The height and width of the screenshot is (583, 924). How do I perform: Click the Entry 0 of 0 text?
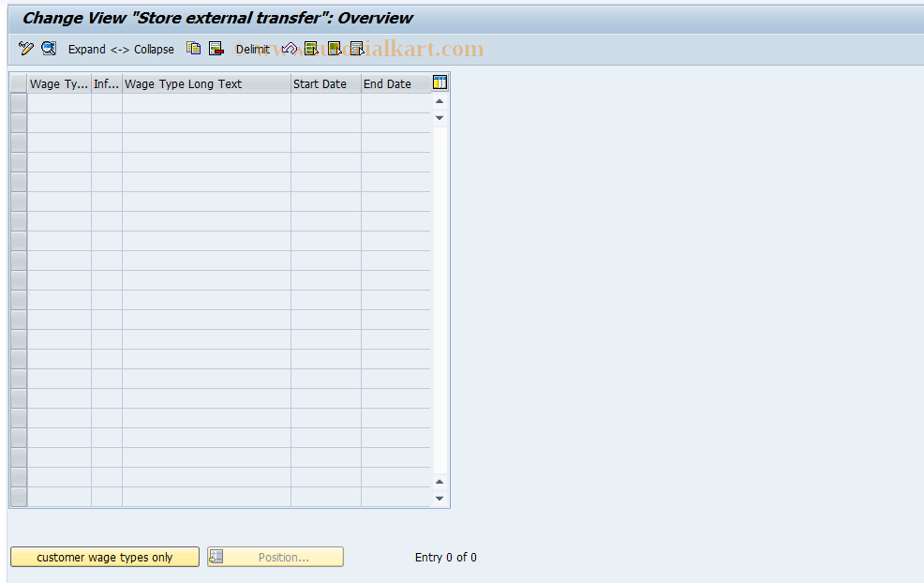pyautogui.click(x=445, y=557)
